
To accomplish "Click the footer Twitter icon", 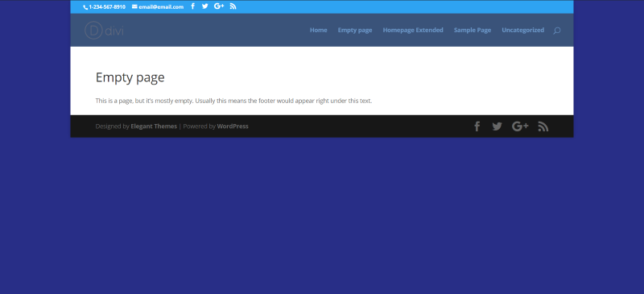I will pyautogui.click(x=497, y=126).
